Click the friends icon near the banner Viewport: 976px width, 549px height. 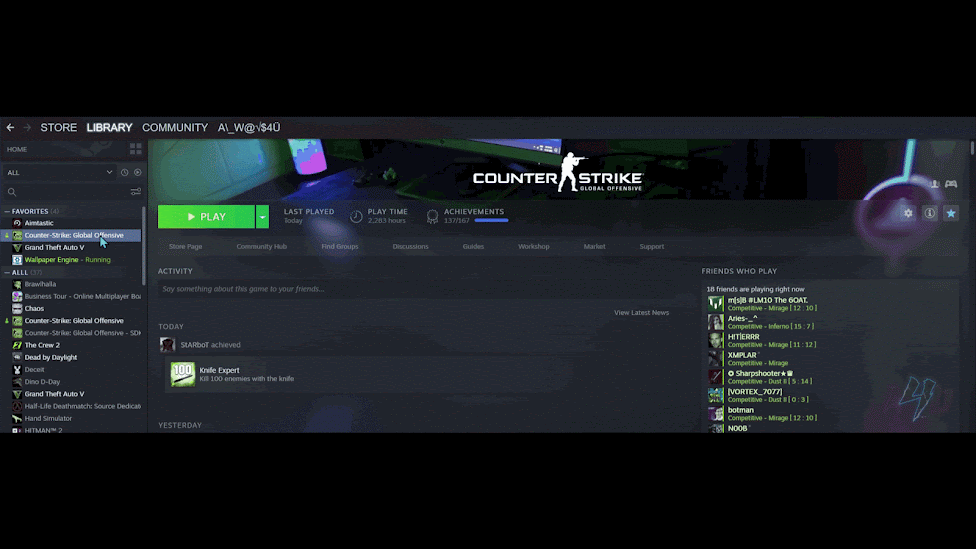(x=934, y=184)
